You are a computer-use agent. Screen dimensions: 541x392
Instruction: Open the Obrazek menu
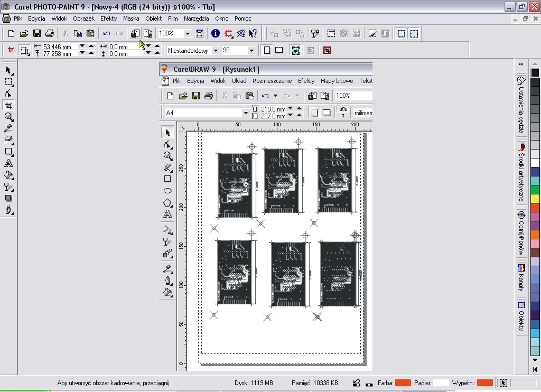tap(83, 18)
